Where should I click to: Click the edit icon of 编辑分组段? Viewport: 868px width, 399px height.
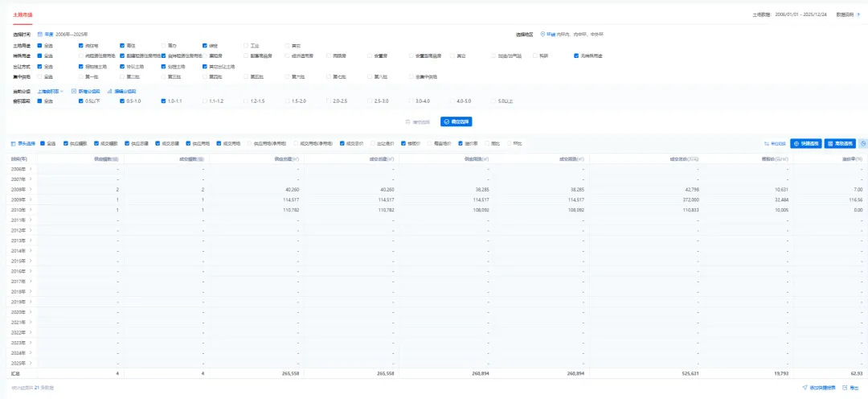coord(109,91)
